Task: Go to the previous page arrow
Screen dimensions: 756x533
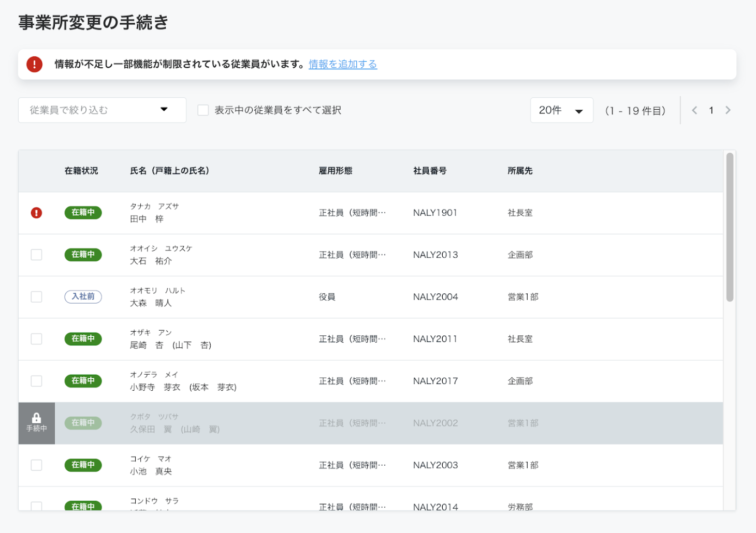Action: click(694, 110)
